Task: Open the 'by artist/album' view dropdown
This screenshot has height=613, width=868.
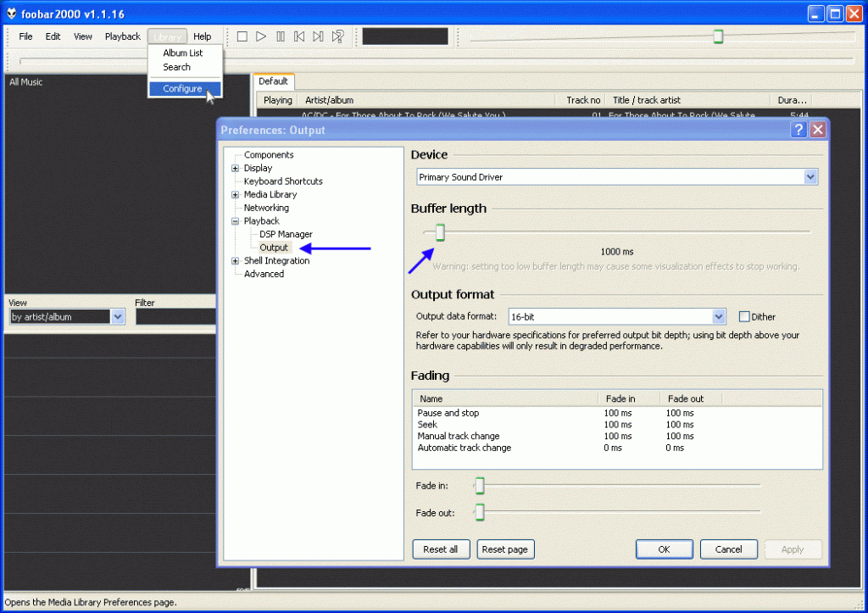Action: (x=118, y=317)
